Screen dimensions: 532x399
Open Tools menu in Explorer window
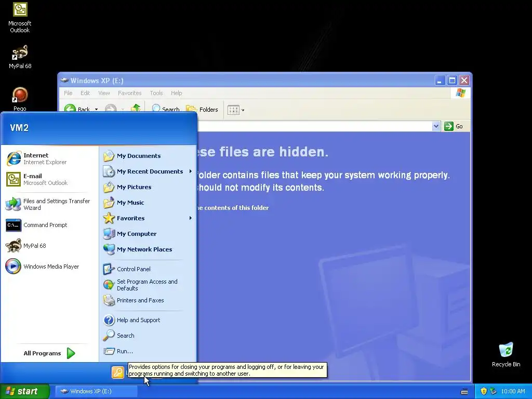156,93
